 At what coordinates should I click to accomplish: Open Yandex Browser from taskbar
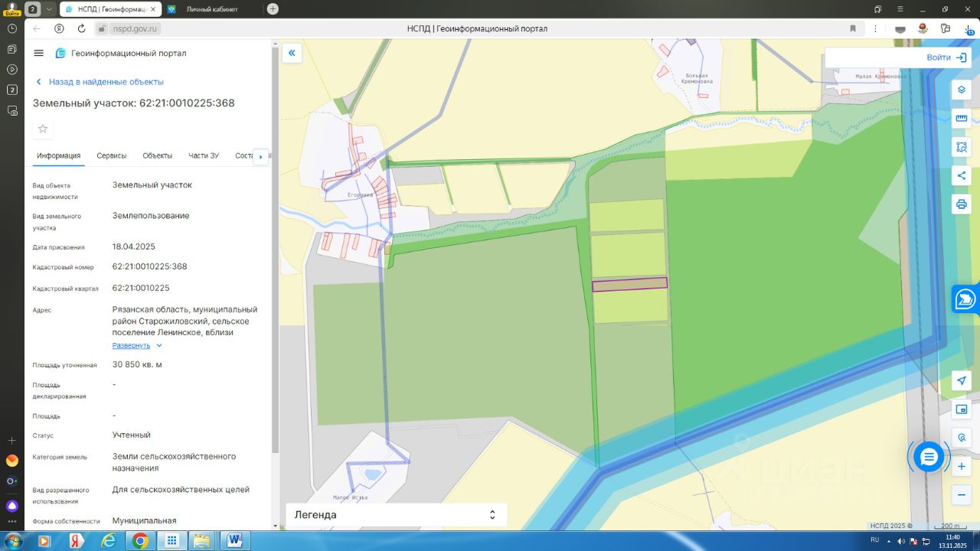click(77, 541)
